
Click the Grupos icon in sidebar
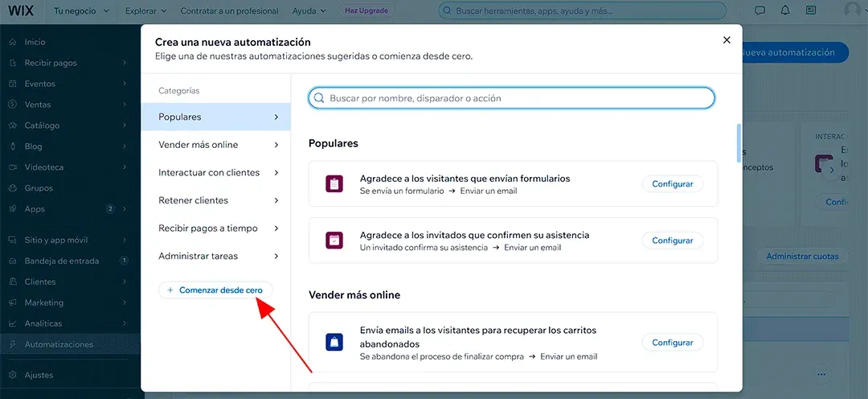point(13,188)
